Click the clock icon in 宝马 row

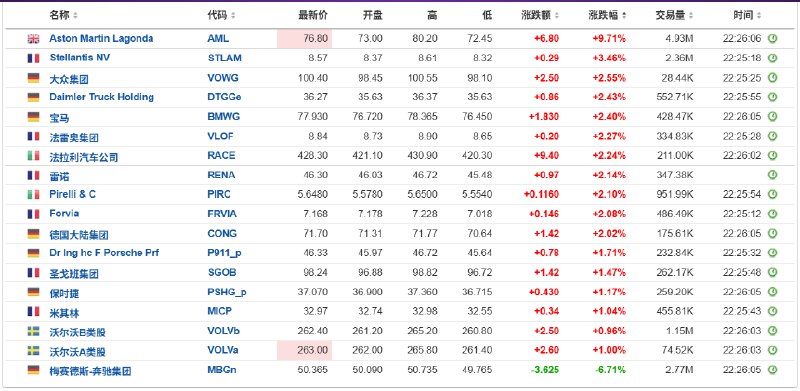pyautogui.click(x=772, y=117)
